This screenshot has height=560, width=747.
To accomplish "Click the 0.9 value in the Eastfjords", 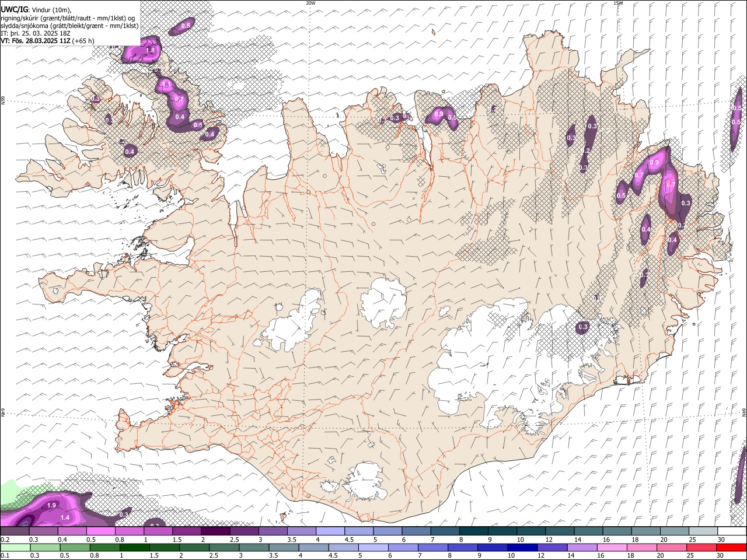I will coord(654,163).
